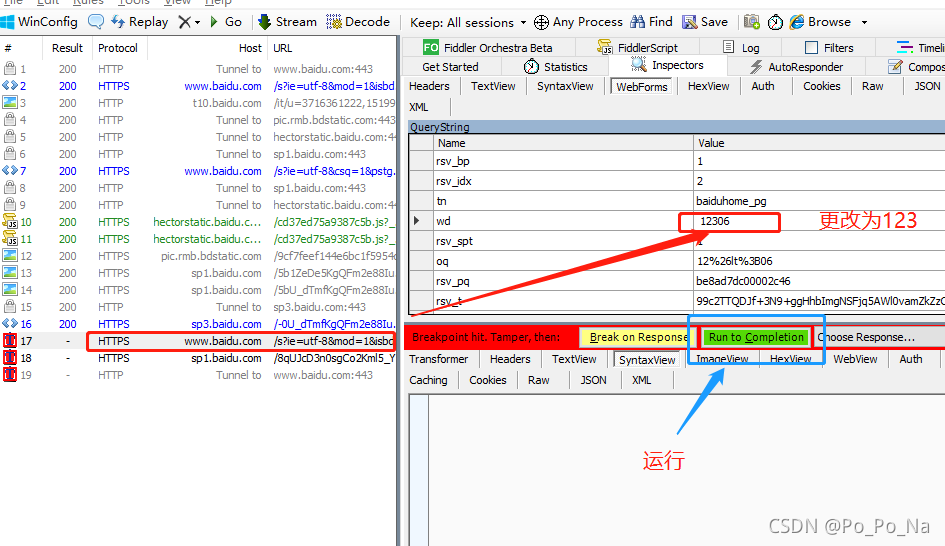Screen dimensions: 945x546
Task: Toggle Stream mode
Action: pos(287,22)
